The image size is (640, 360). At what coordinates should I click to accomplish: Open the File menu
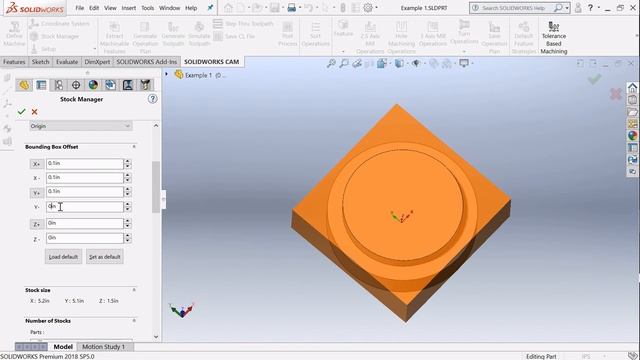pos(80,8)
